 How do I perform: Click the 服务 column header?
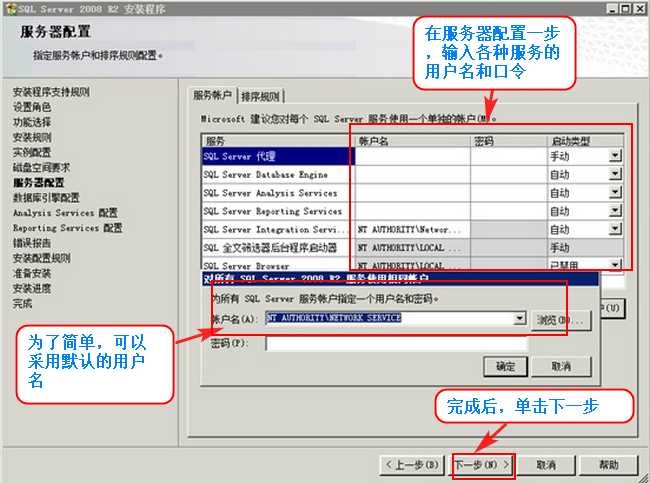(x=278, y=141)
